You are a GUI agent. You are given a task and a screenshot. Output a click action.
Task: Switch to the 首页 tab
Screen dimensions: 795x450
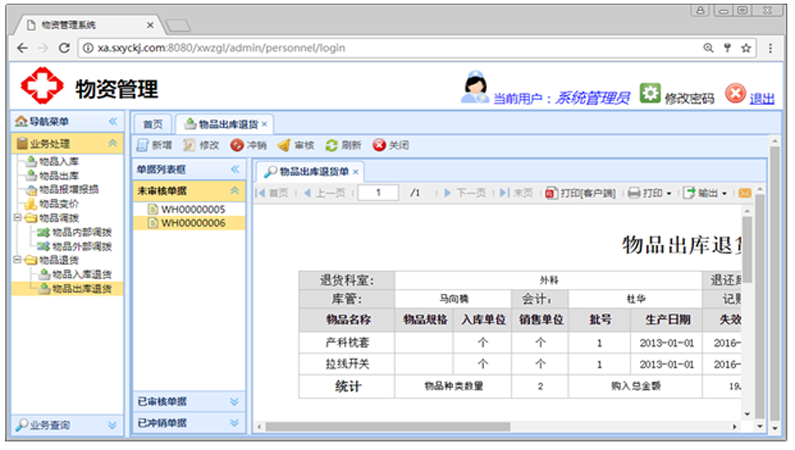click(153, 124)
